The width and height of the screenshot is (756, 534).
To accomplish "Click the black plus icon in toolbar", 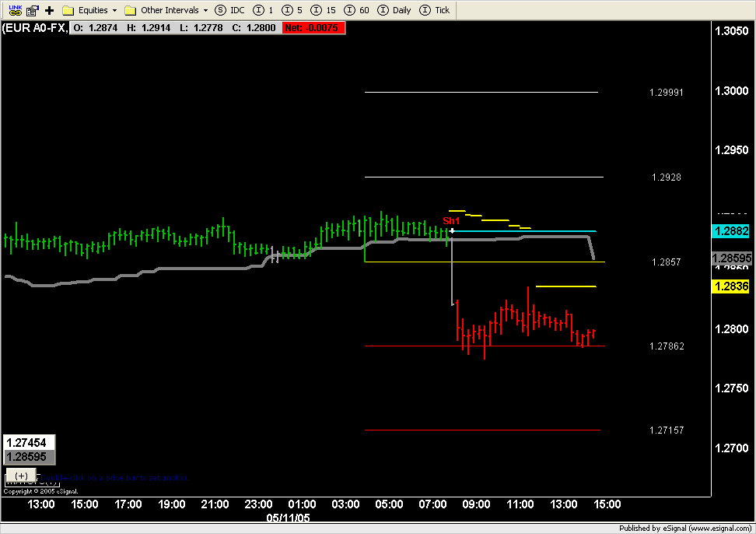I will 49,10.
